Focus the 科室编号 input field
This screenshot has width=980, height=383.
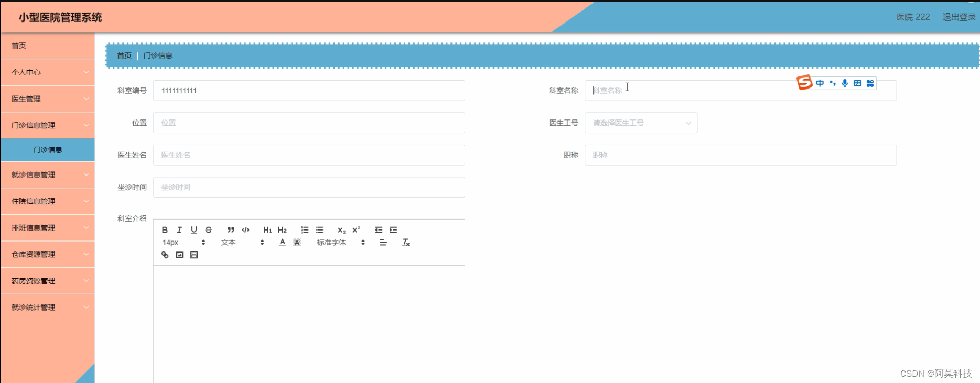click(309, 91)
